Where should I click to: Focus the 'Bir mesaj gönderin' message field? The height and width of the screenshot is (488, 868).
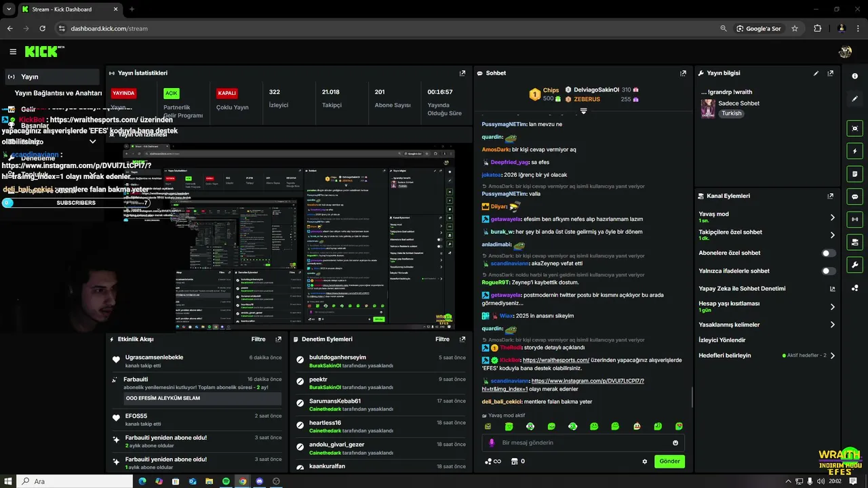point(583,443)
